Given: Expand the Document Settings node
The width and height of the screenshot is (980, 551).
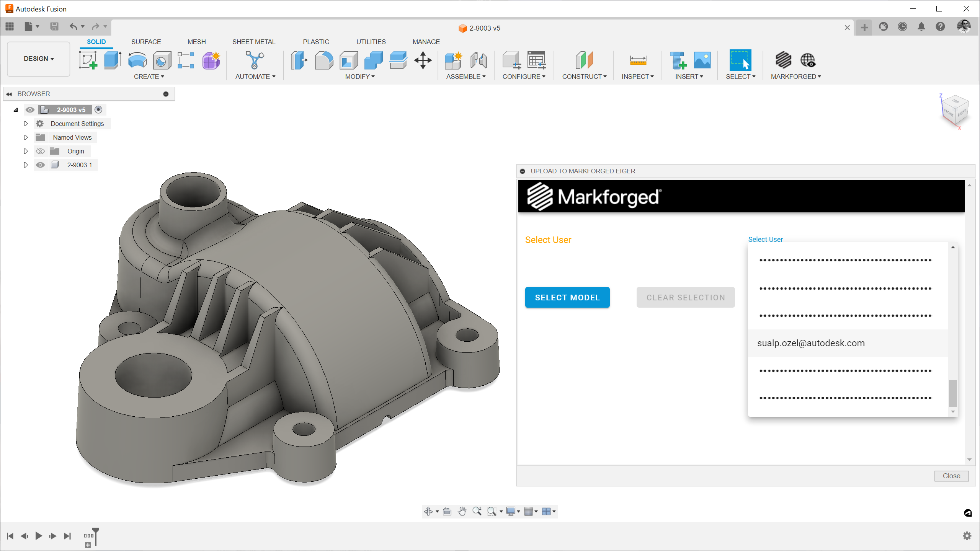Looking at the screenshot, I should coord(26,124).
